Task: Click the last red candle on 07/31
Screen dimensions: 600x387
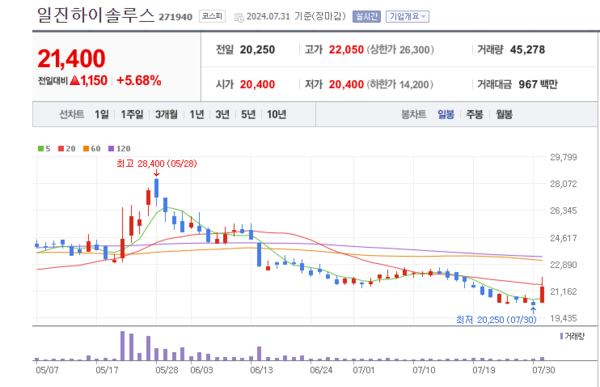Action: 542,294
